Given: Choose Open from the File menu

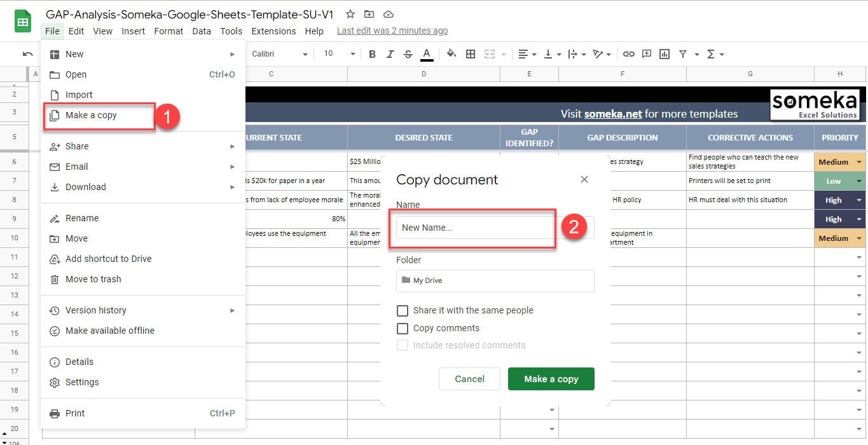Looking at the screenshot, I should (x=143, y=74).
